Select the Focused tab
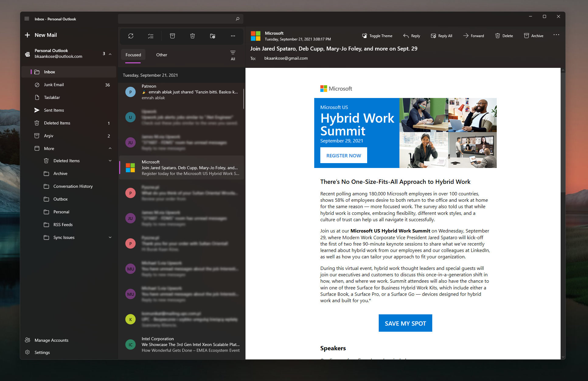588x381 pixels. (133, 55)
